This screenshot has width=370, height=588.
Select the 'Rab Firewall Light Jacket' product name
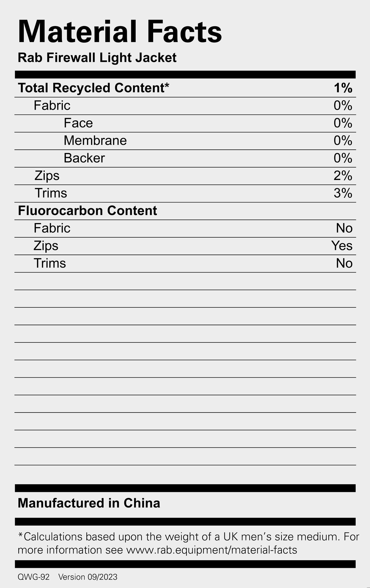click(97, 58)
